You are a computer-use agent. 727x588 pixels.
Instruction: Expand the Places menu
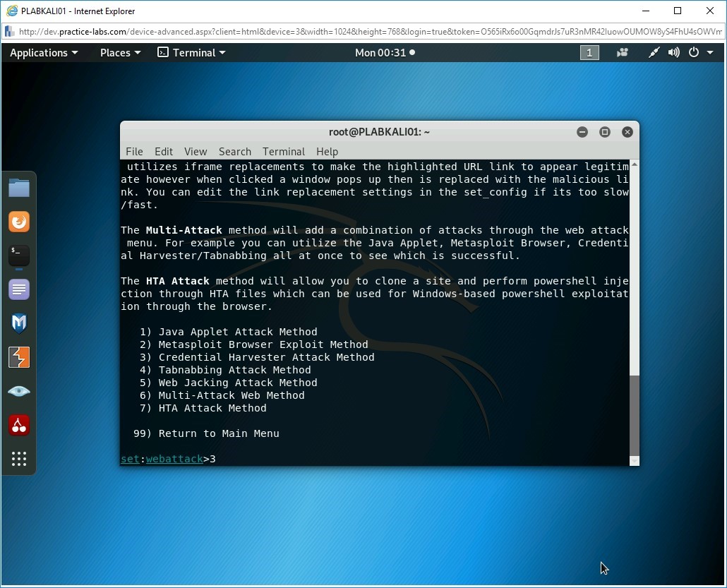click(120, 53)
